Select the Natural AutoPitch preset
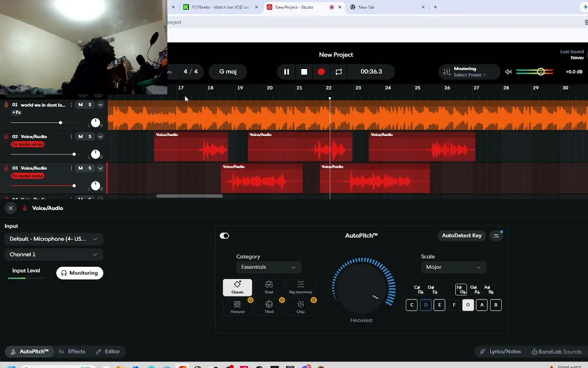588x368 pixels. 237,307
